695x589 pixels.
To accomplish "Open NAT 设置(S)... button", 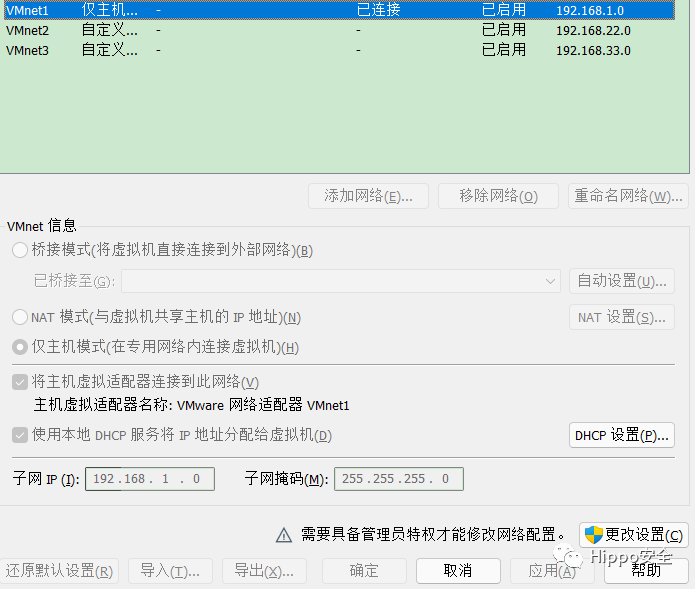I will click(x=622, y=317).
